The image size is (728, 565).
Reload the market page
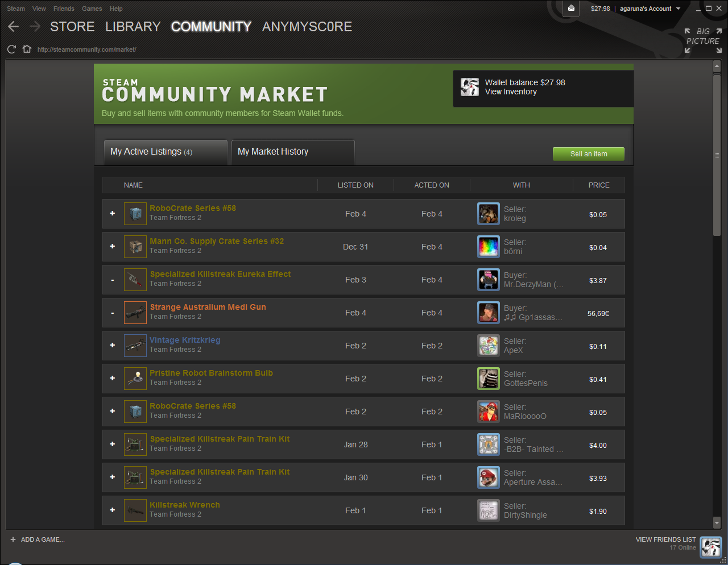11,49
